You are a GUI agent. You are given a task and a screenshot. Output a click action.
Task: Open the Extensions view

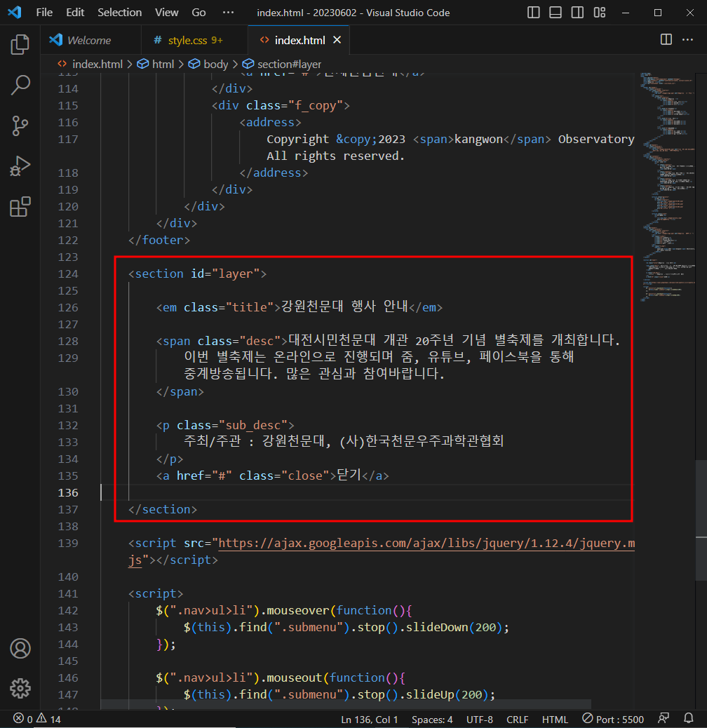pyautogui.click(x=20, y=207)
